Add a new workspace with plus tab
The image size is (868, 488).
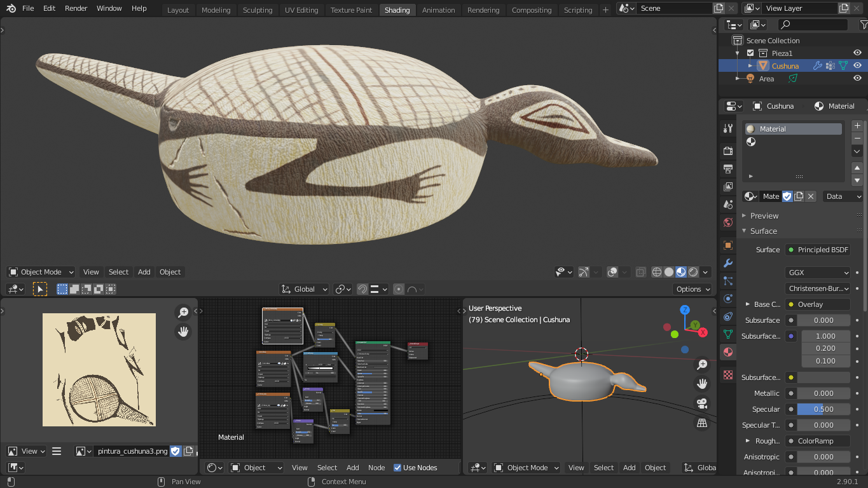(605, 10)
